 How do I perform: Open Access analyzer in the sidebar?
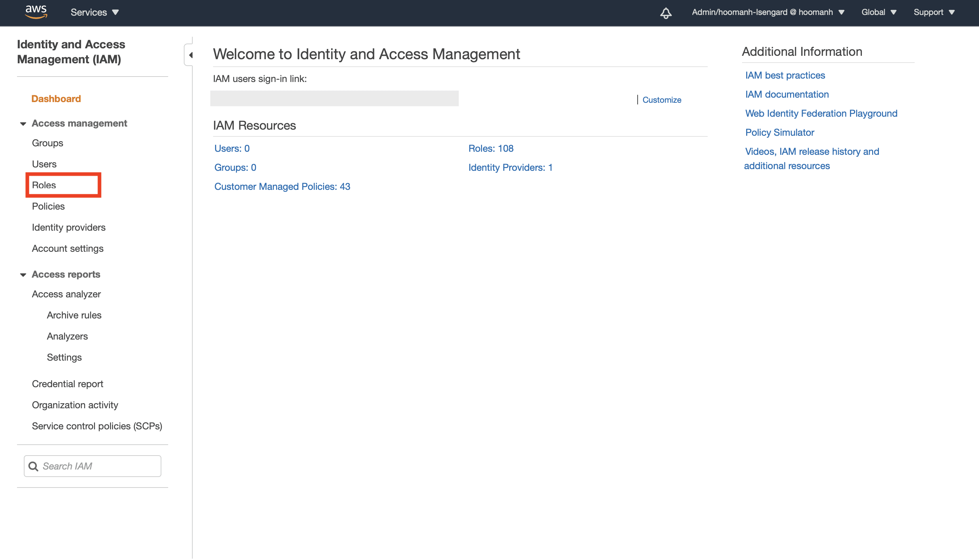point(66,294)
